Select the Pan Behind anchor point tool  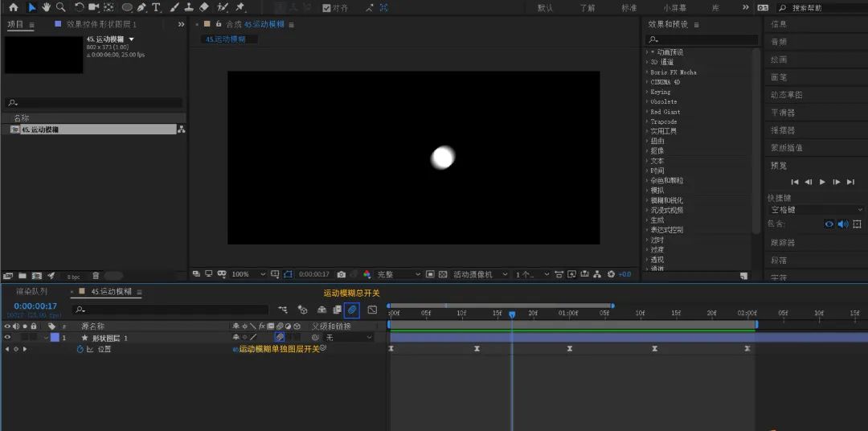click(x=108, y=7)
